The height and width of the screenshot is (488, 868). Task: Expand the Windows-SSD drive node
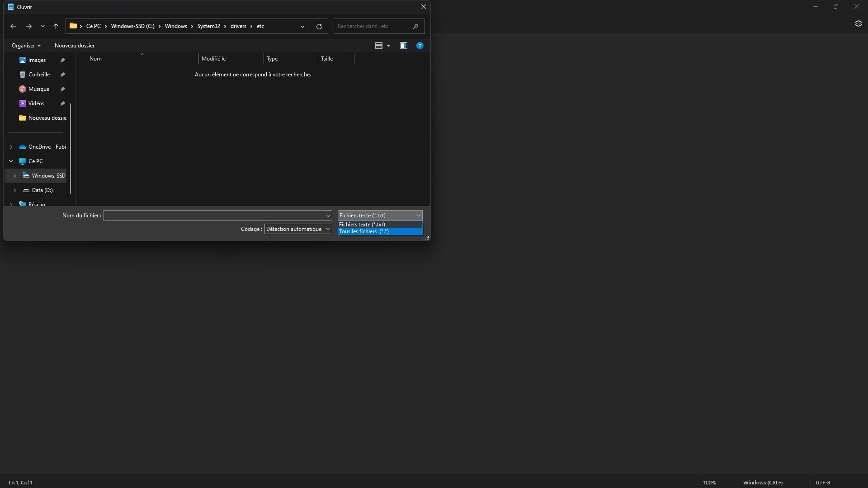(x=15, y=176)
